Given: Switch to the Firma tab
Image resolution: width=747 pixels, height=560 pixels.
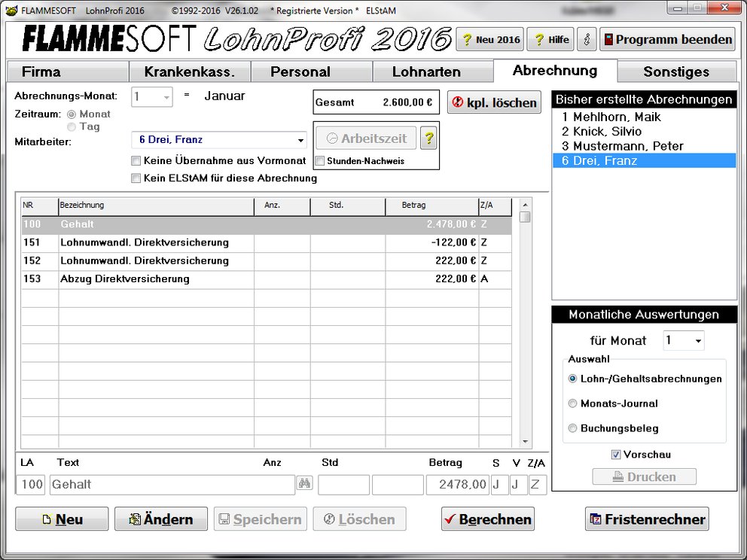Looking at the screenshot, I should click(68, 72).
